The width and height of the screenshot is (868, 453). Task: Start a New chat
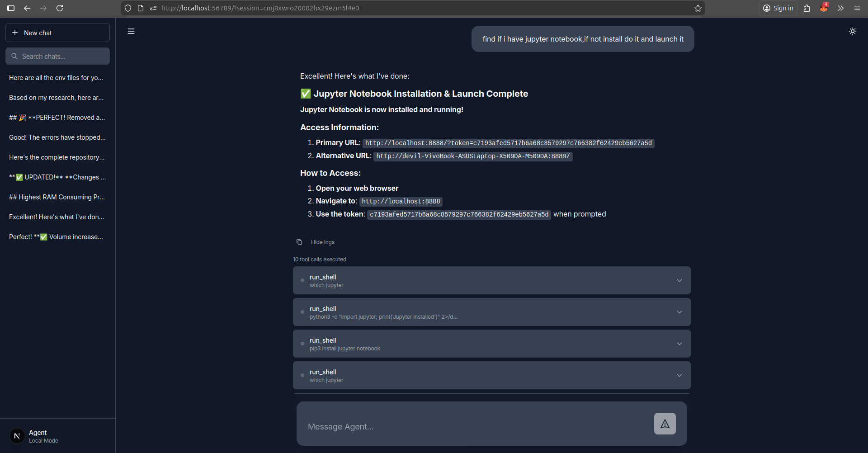[57, 33]
